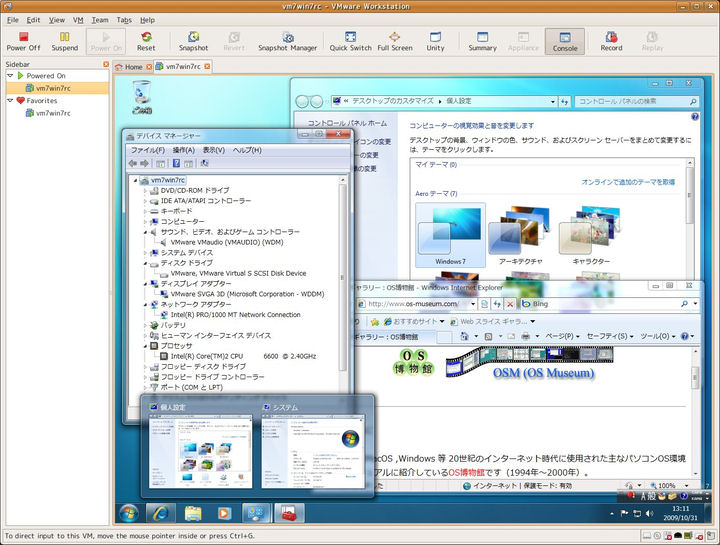Viewport: 720px width, 545px height.
Task: Choose the アーキテクチャ theme
Action: [x=520, y=235]
